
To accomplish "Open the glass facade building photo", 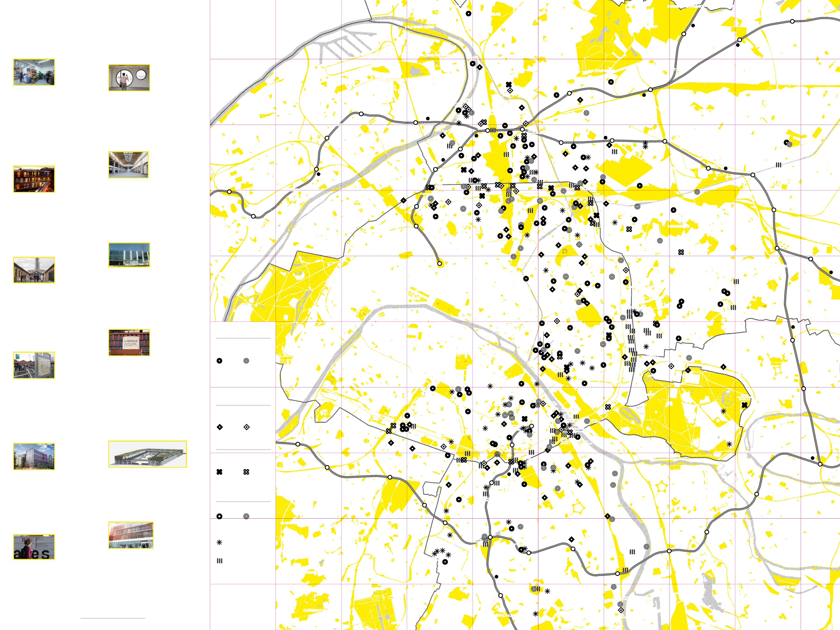I will pos(129,255).
